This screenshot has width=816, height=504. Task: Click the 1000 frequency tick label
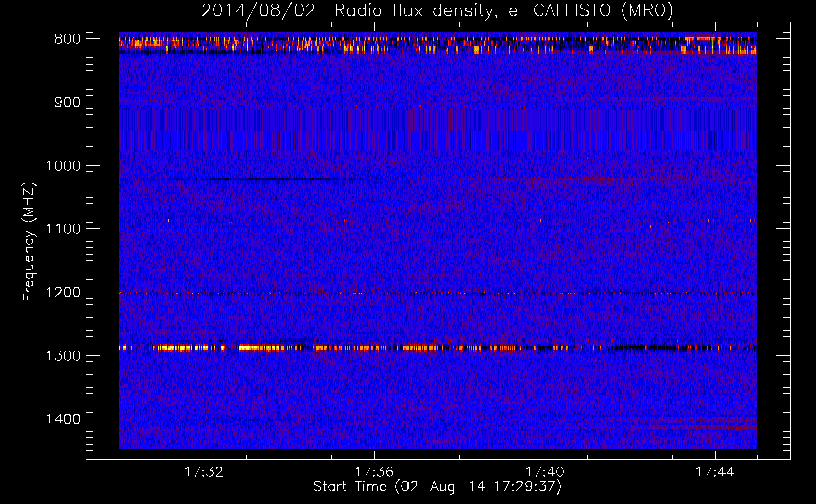[63, 166]
